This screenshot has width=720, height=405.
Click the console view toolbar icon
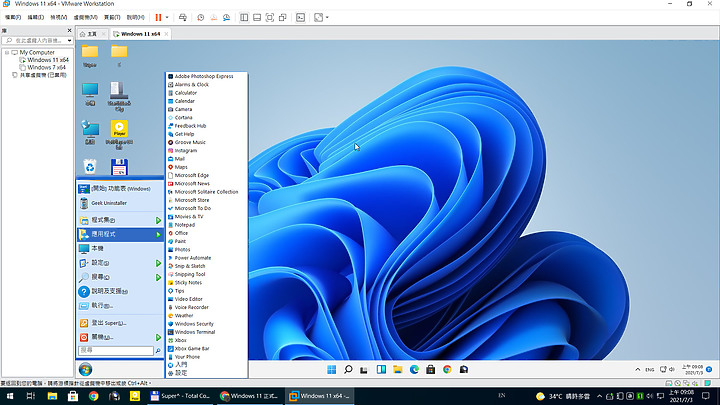pyautogui.click(x=300, y=17)
